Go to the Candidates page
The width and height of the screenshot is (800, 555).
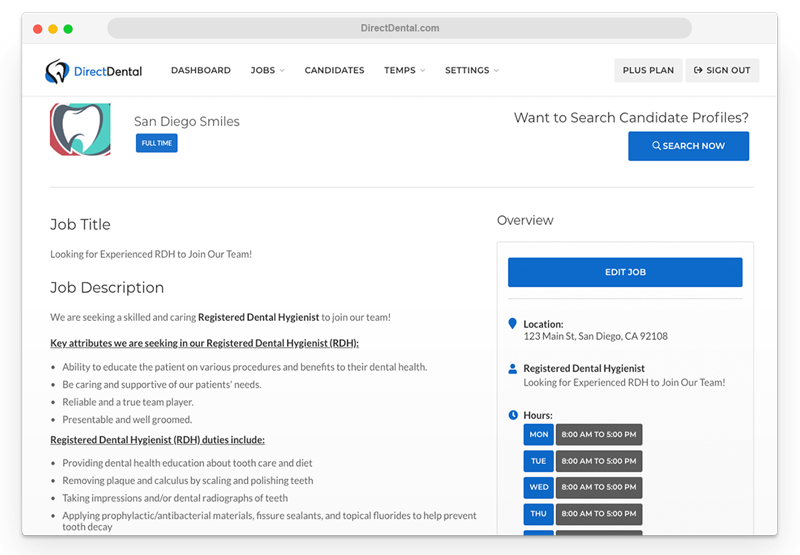pos(334,70)
